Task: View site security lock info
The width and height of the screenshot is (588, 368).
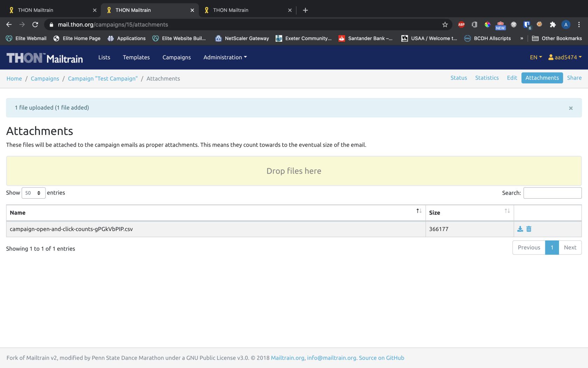Action: pyautogui.click(x=51, y=25)
